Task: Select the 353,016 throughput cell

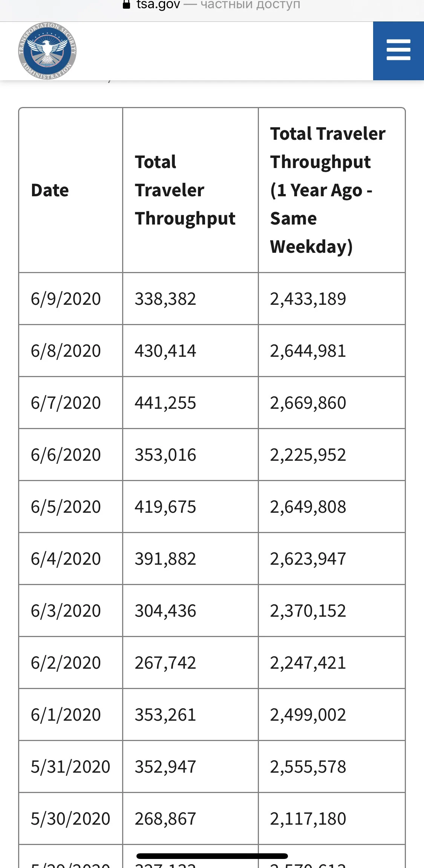Action: pyautogui.click(x=190, y=454)
